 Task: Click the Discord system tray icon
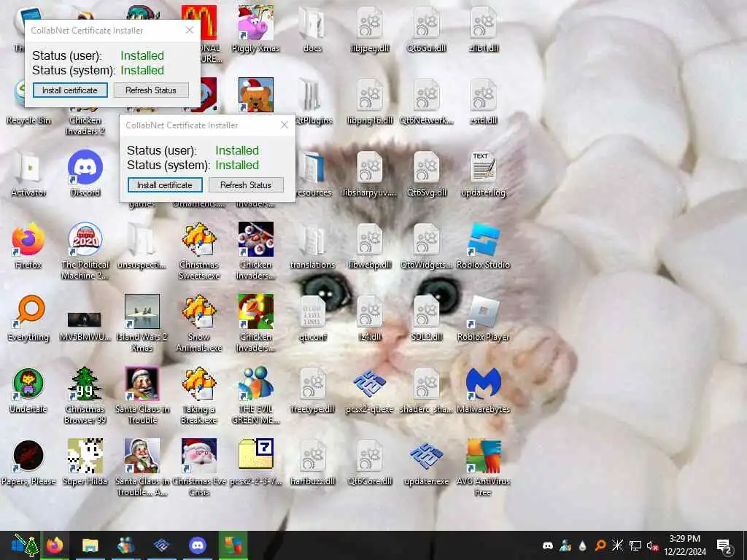(x=547, y=545)
